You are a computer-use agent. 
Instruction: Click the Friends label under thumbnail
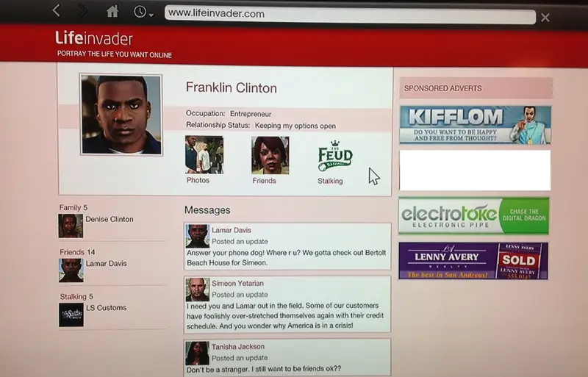point(264,181)
